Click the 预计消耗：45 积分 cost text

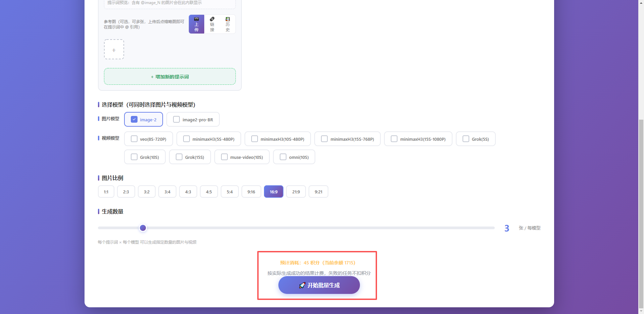318,263
